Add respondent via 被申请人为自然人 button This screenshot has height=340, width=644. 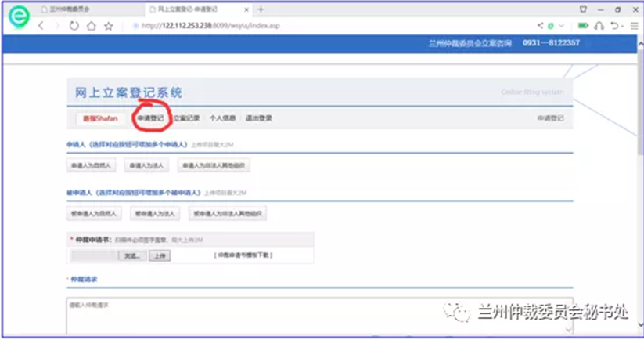[94, 214]
